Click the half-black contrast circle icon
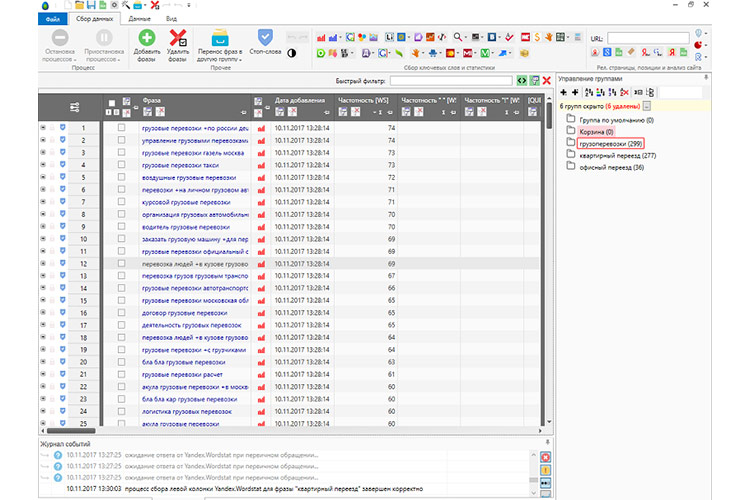Screen dimensions: 750x500 click(x=291, y=53)
